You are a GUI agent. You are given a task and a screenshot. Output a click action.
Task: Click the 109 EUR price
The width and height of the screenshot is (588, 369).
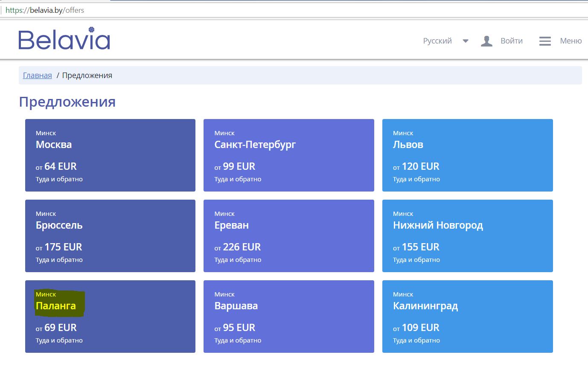coord(421,328)
